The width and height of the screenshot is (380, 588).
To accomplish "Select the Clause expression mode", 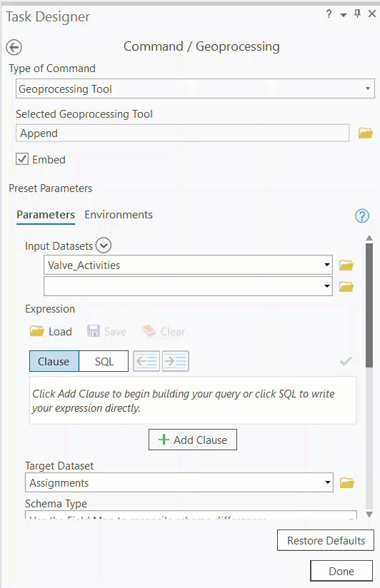I will 54,361.
